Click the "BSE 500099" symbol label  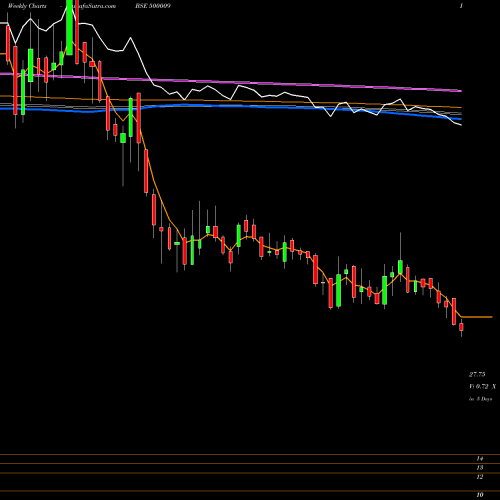[153, 6]
